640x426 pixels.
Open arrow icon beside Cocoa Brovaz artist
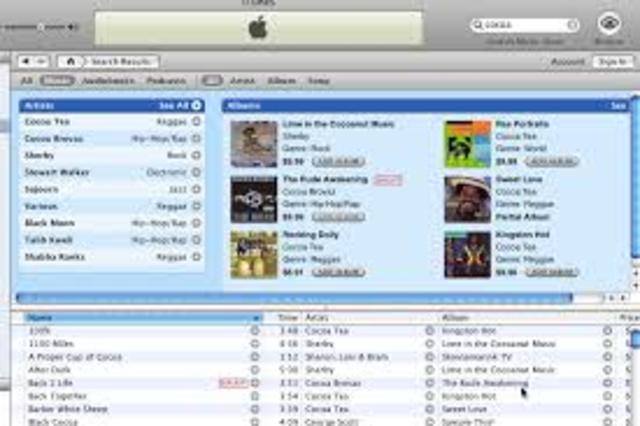196,139
